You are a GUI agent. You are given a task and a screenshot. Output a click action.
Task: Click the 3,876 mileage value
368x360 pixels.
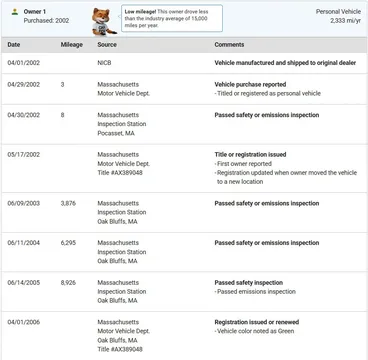click(68, 203)
